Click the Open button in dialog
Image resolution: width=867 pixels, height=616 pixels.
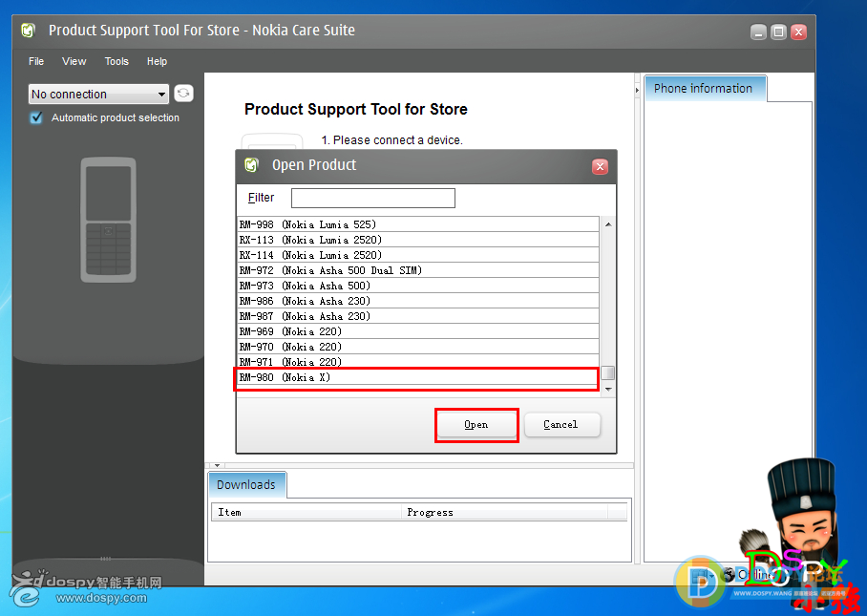[476, 425]
